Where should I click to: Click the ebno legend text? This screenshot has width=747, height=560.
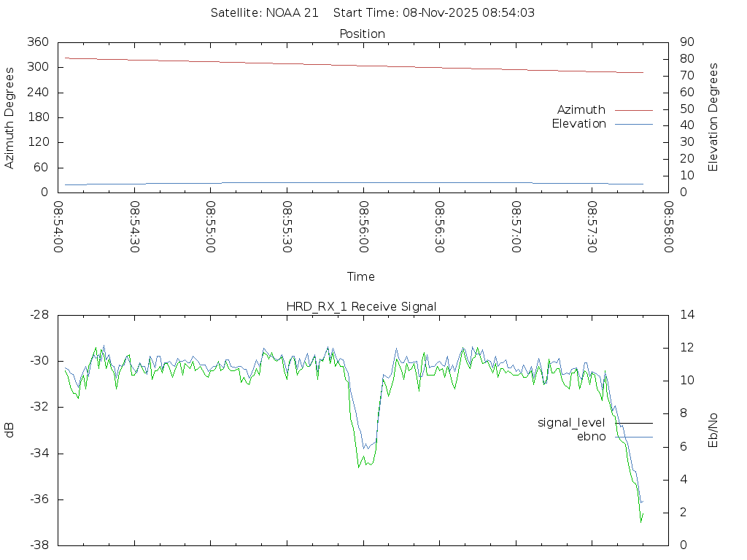point(591,437)
